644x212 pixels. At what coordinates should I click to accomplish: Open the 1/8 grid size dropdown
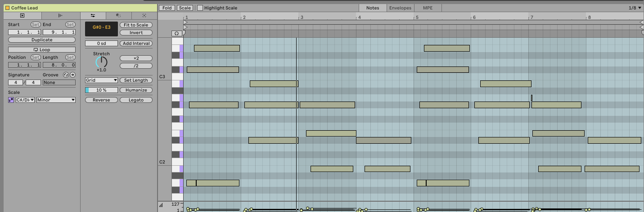click(635, 8)
